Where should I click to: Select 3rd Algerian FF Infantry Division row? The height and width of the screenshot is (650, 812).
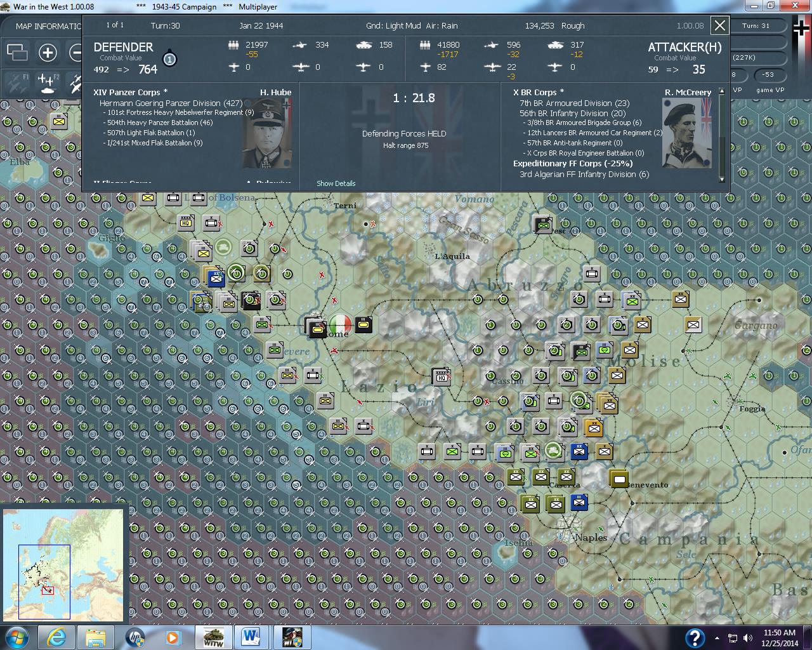click(x=584, y=174)
